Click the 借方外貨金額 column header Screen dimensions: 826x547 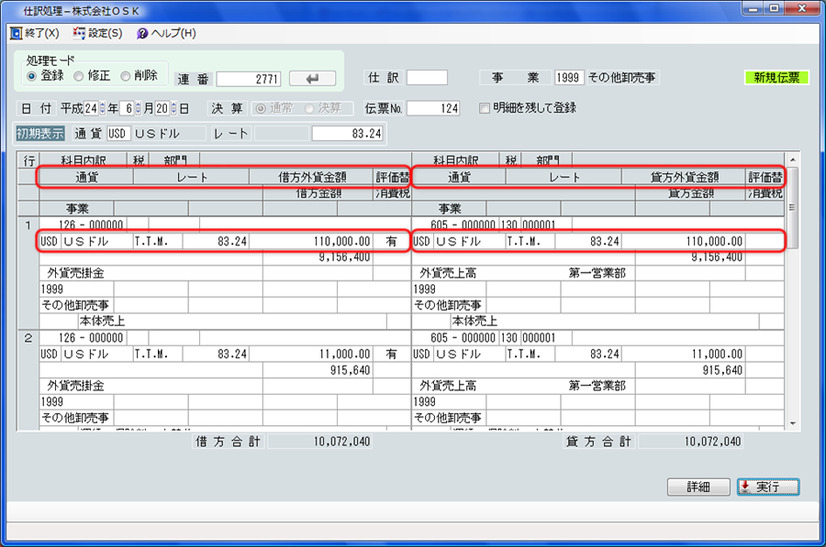(312, 178)
